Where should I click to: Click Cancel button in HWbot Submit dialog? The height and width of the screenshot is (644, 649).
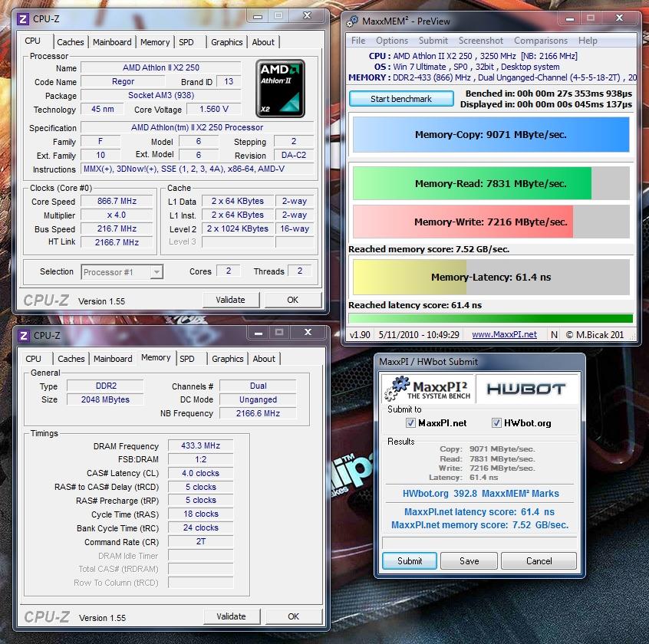(x=539, y=561)
